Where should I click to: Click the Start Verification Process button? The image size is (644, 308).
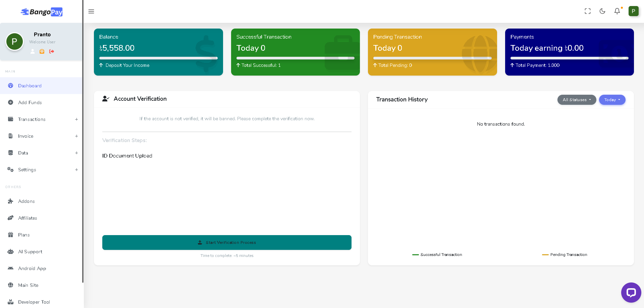click(227, 242)
